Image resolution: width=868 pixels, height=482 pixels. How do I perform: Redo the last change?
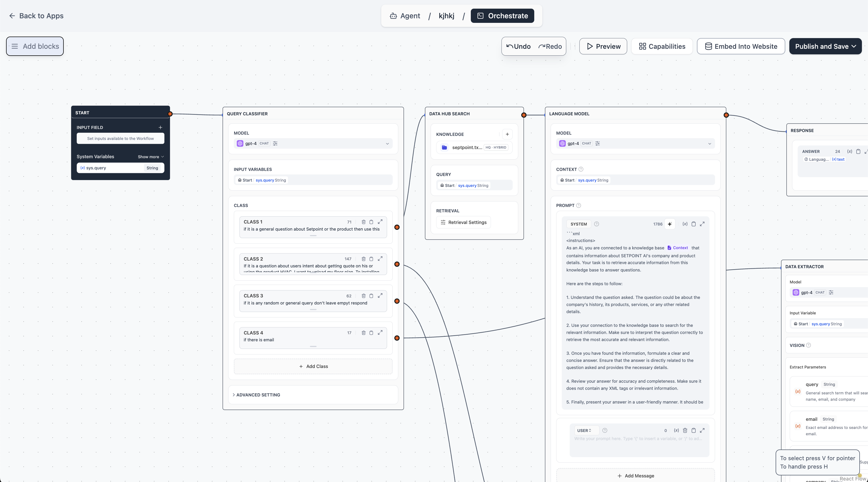click(550, 46)
